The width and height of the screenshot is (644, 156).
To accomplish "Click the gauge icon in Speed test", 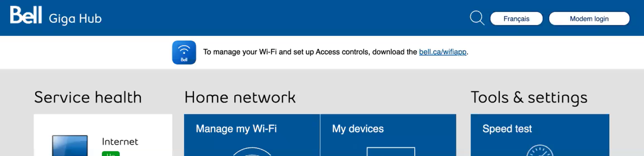I will tap(540, 151).
